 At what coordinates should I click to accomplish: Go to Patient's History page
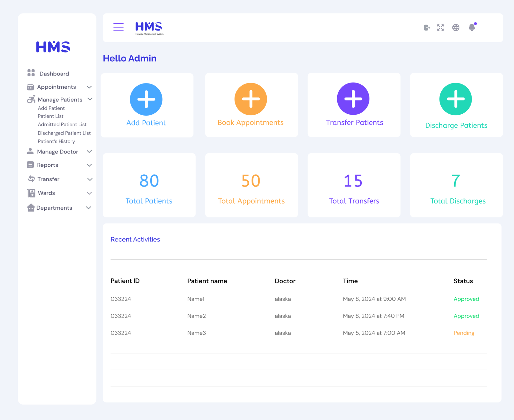click(56, 141)
